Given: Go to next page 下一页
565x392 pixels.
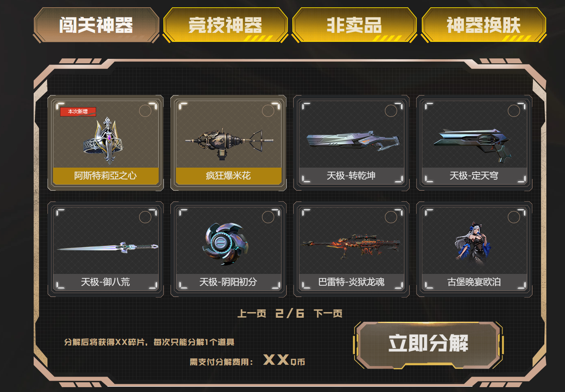Looking at the screenshot, I should coord(328,313).
